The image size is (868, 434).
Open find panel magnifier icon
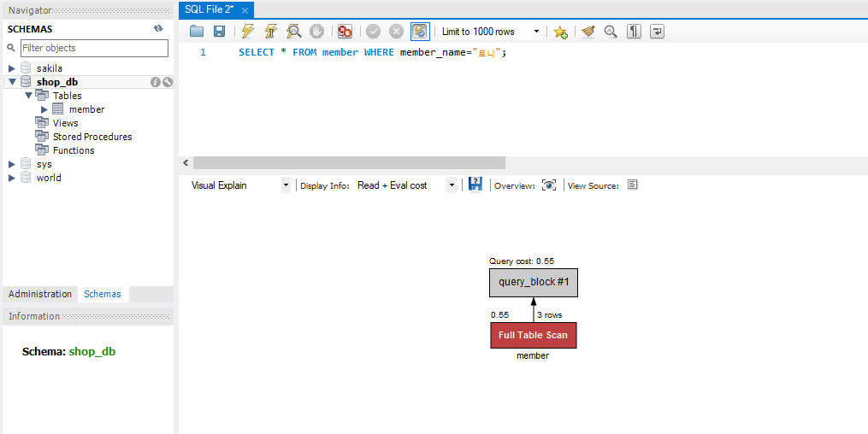[611, 32]
